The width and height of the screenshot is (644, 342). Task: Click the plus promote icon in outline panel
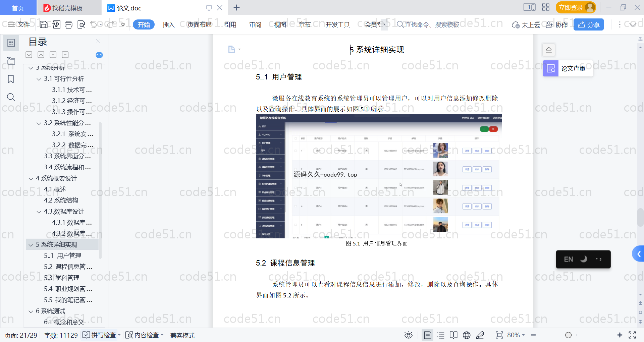coord(53,55)
